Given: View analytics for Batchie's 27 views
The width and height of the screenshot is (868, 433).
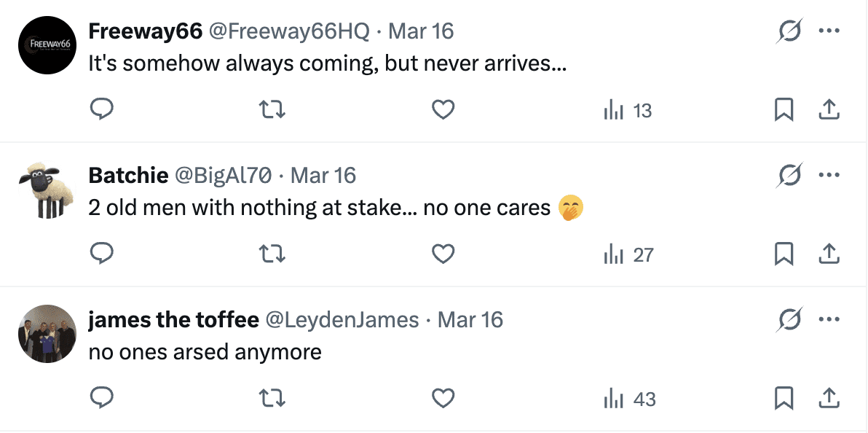Looking at the screenshot, I should point(628,254).
